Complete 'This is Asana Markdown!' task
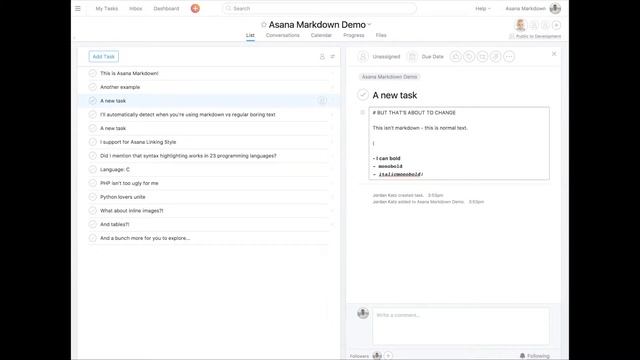Viewport: 640px width, 360px height. point(93,73)
